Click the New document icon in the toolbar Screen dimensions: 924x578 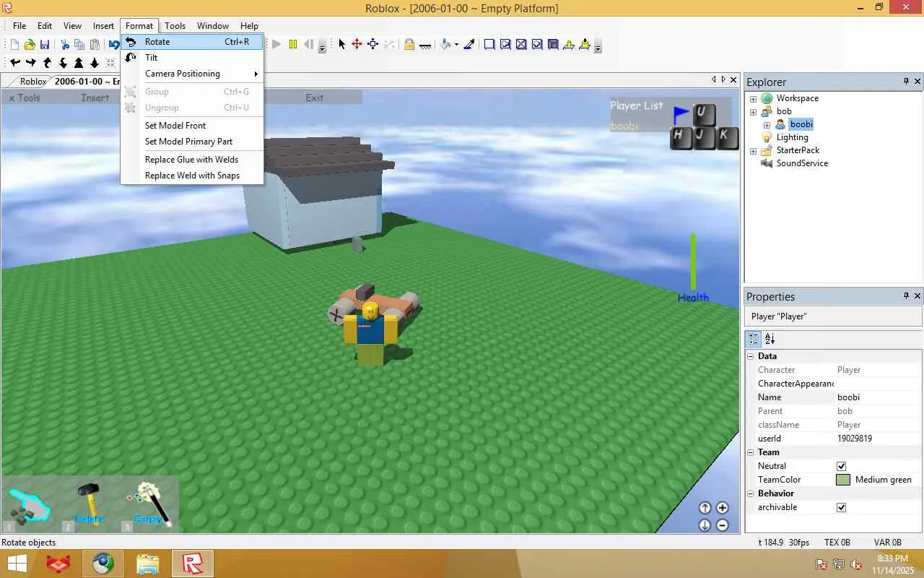14,45
